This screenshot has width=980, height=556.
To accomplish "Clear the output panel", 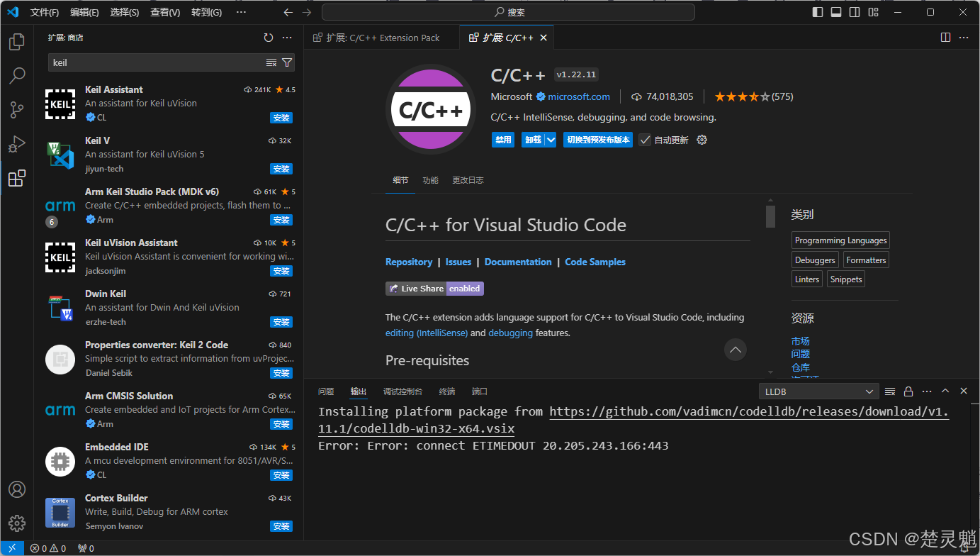I will click(890, 391).
